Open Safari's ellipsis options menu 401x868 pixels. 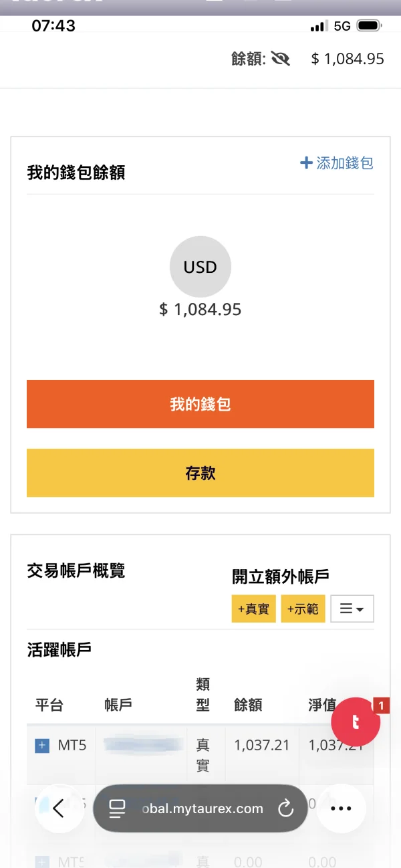(341, 808)
